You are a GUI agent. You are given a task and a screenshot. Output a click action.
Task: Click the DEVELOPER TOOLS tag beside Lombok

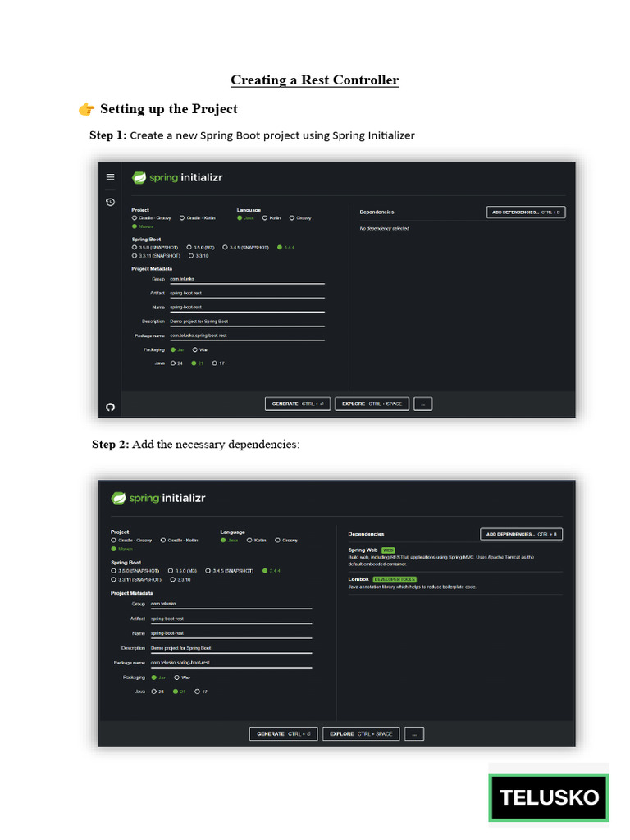coord(395,579)
